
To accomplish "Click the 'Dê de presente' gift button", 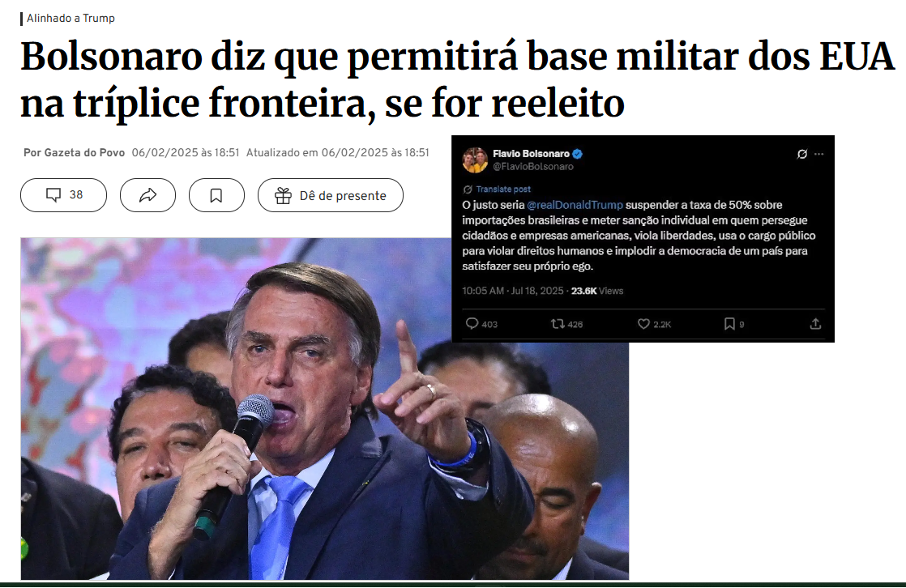I will point(331,195).
